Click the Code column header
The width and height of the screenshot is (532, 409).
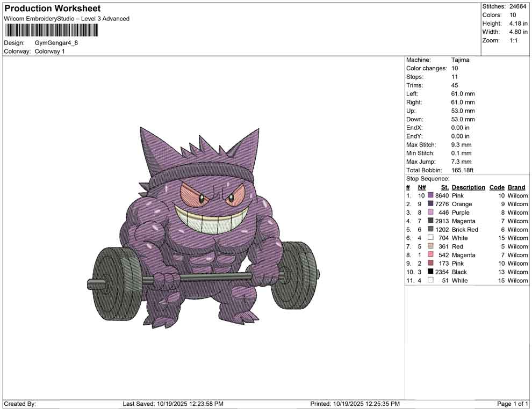click(x=497, y=187)
